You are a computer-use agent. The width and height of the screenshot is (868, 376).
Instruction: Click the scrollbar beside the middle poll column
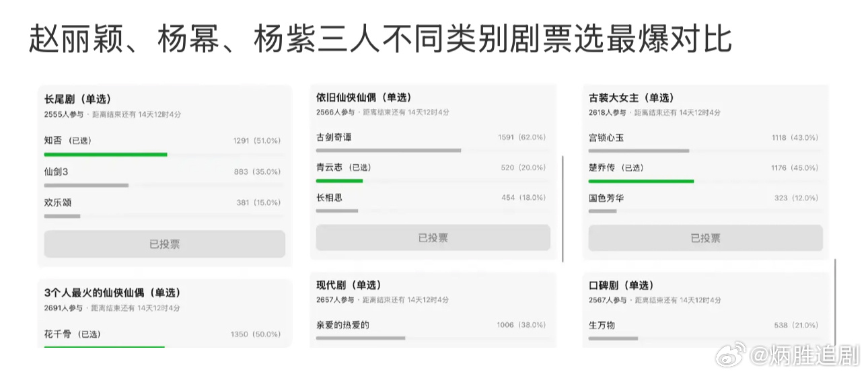click(x=563, y=209)
